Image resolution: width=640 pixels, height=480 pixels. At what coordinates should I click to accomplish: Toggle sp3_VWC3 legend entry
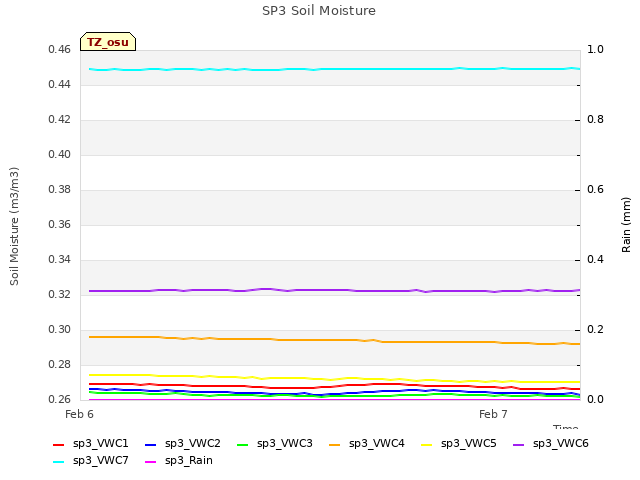pyautogui.click(x=275, y=444)
